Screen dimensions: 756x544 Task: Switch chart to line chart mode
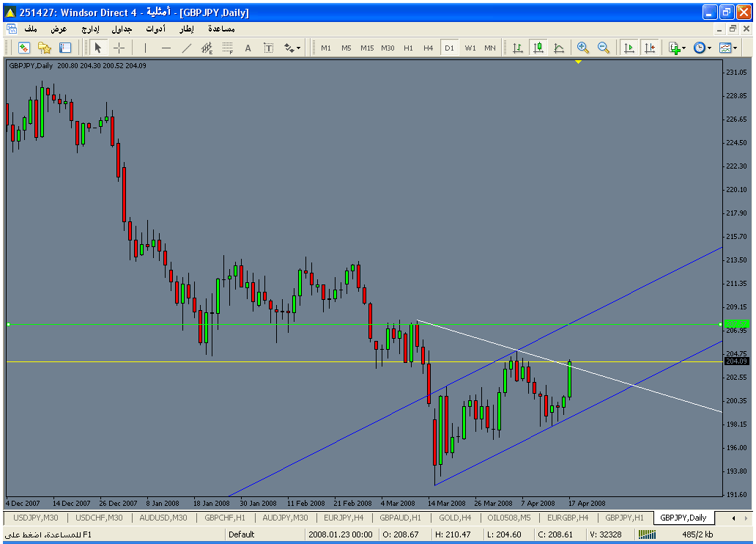(559, 48)
